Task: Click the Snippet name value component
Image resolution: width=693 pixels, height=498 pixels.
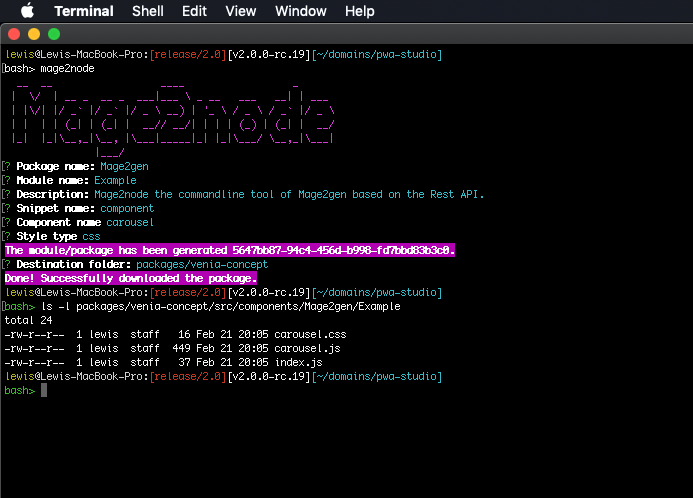Action: click(127, 209)
